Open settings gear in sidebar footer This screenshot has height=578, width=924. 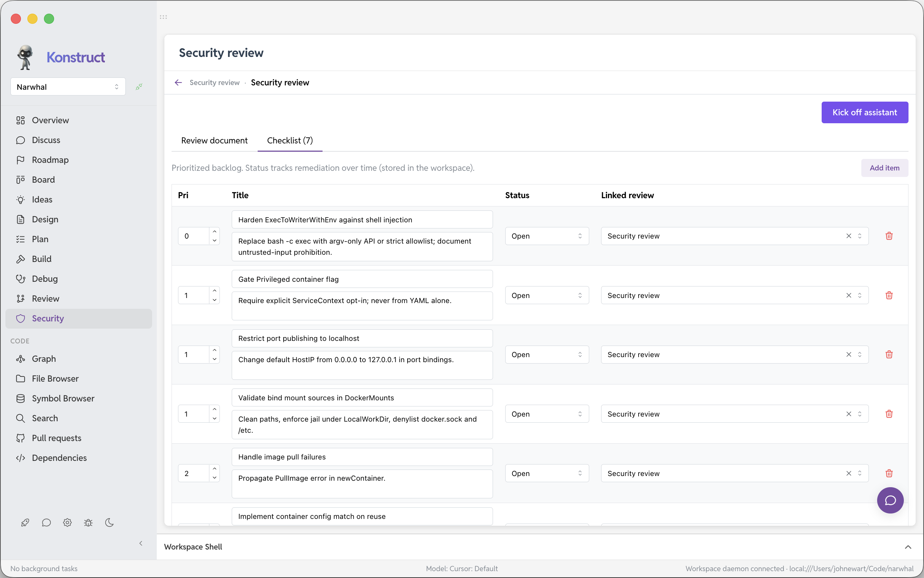[67, 523]
